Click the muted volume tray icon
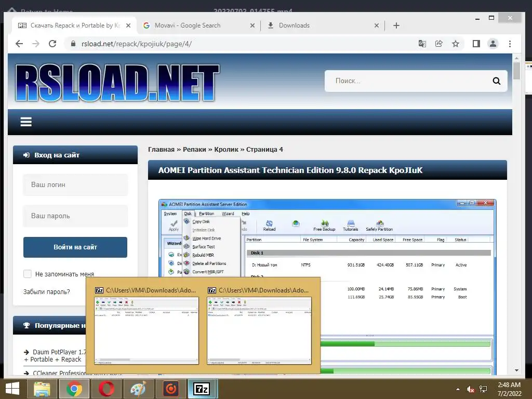 (470, 389)
